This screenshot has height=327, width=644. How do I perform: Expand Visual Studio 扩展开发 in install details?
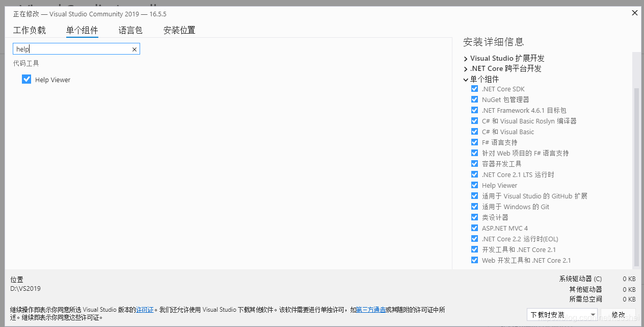click(466, 58)
